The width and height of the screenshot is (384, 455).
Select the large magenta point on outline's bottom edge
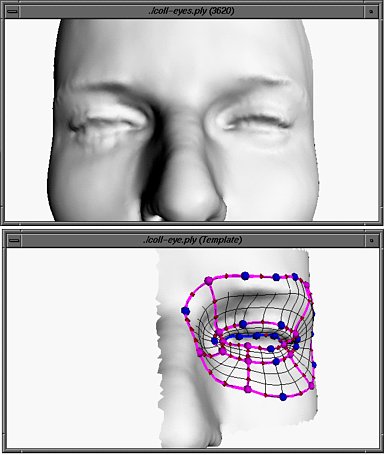click(248, 389)
